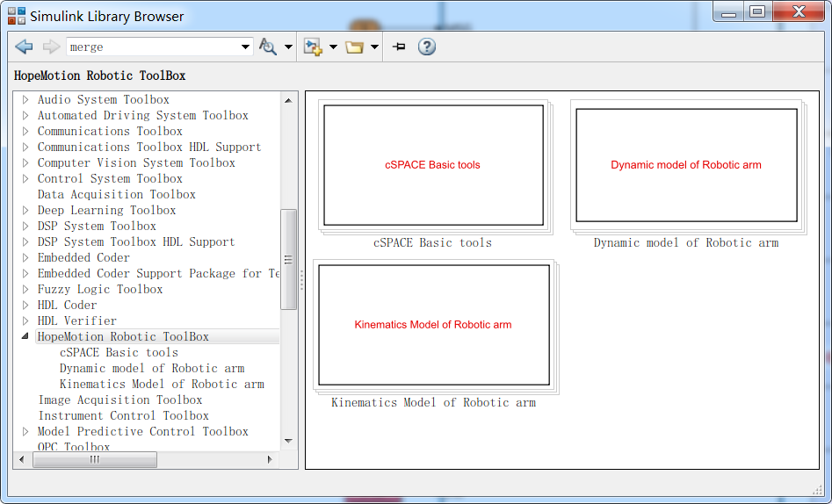Click the horizontal scroll right arrow
832x504 pixels.
(270, 459)
